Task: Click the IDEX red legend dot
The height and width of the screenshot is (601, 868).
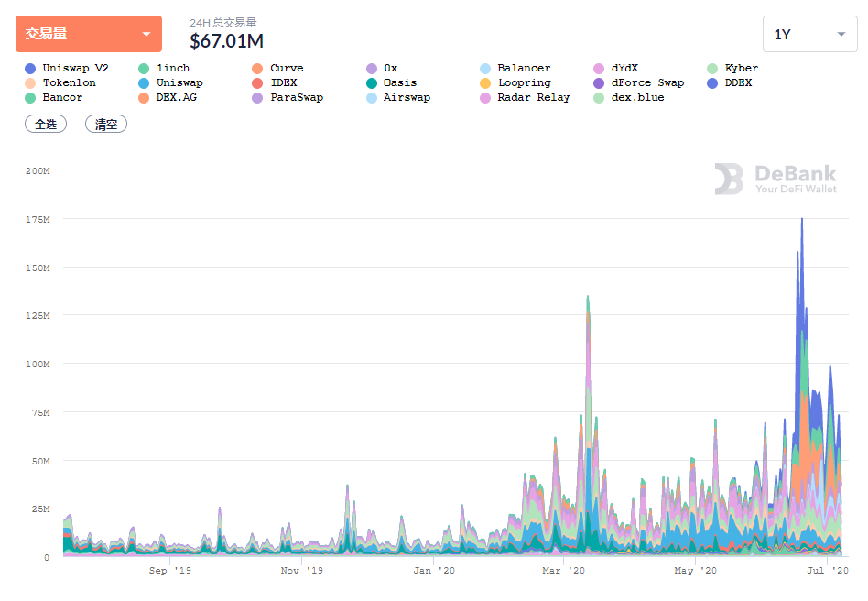Action: point(257,83)
